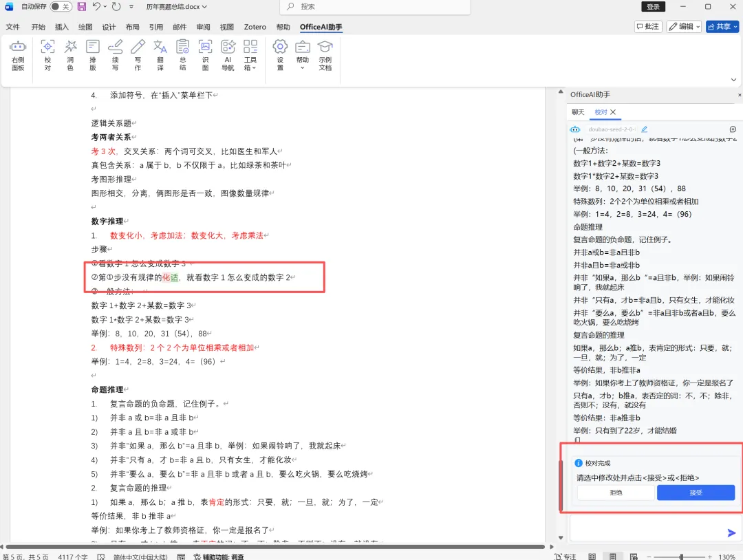Open the 识图 image recognition tool
This screenshot has width=743, height=560.
205,55
